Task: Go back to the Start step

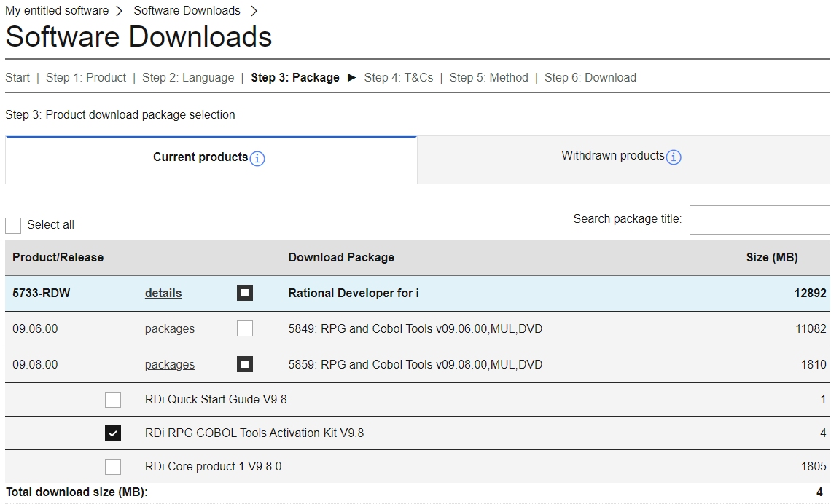Action: point(17,78)
